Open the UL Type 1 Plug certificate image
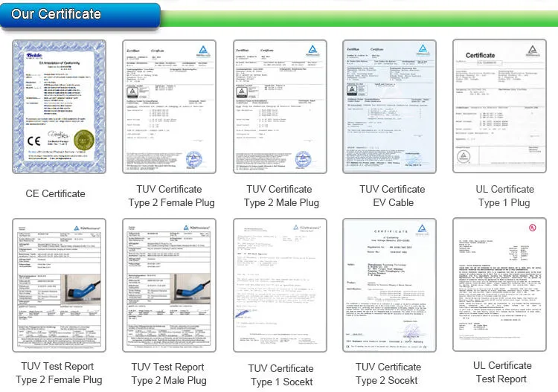The height and width of the screenshot is (392, 558). pyautogui.click(x=500, y=106)
